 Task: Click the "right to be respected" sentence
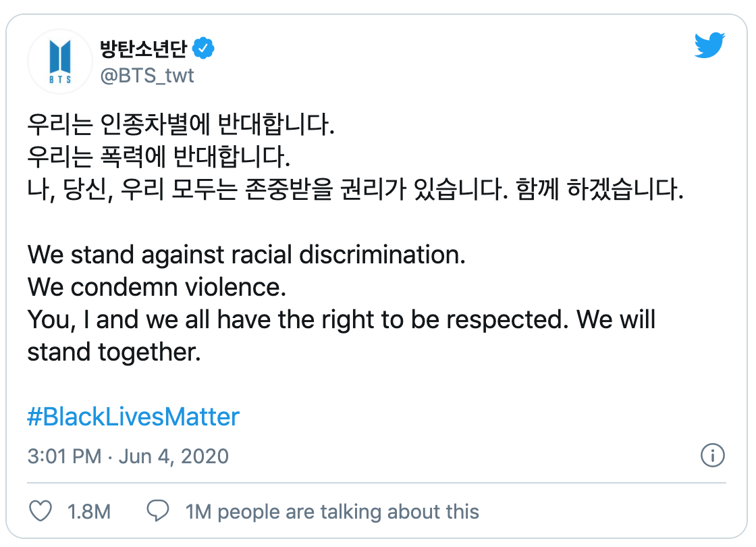341,320
